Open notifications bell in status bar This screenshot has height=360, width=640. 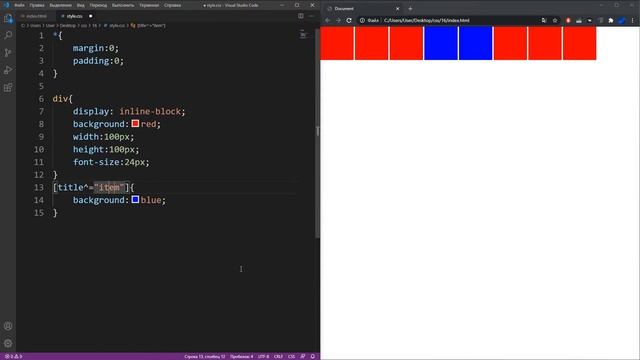pyautogui.click(x=313, y=356)
